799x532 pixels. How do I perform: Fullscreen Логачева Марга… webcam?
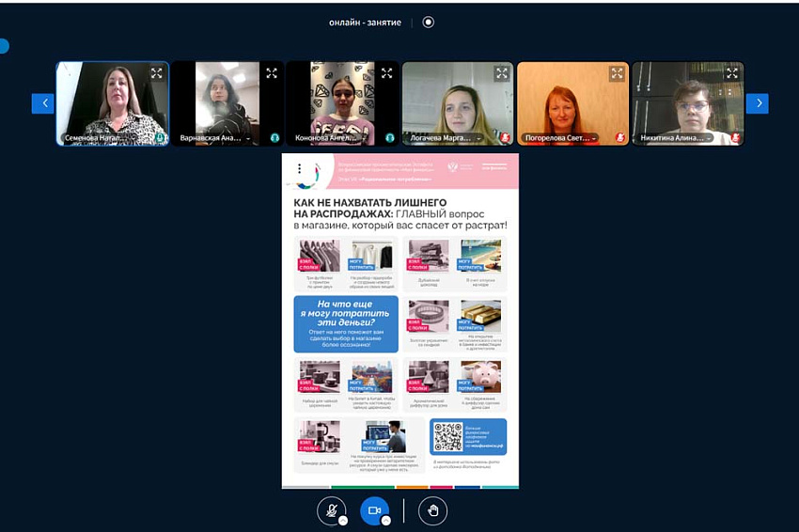tap(502, 73)
